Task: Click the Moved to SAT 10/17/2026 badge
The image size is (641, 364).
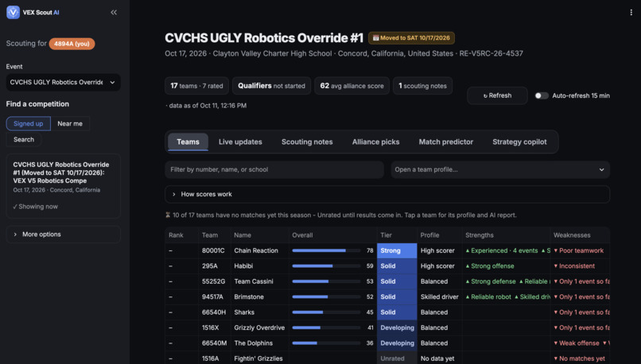Action: point(411,38)
